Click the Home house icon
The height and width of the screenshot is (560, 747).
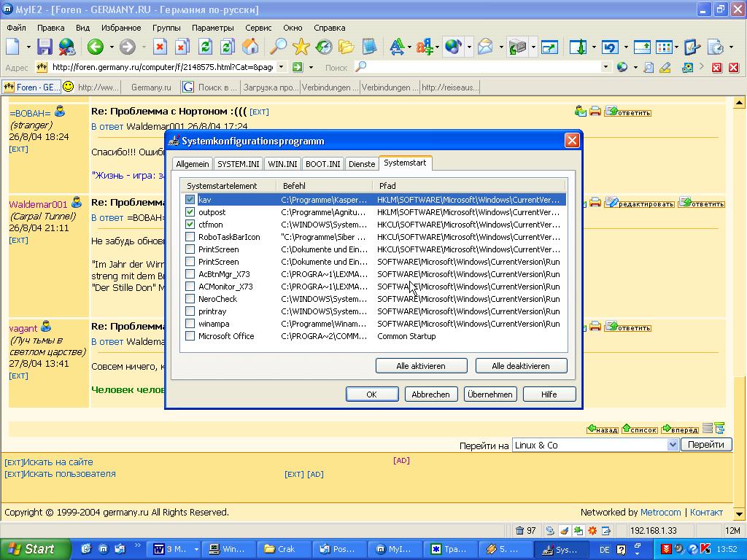[250, 47]
